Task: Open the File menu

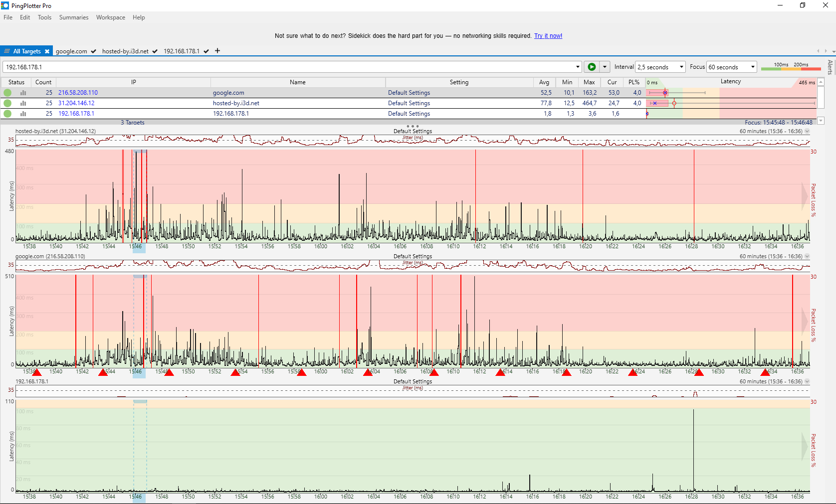Action: coord(8,17)
